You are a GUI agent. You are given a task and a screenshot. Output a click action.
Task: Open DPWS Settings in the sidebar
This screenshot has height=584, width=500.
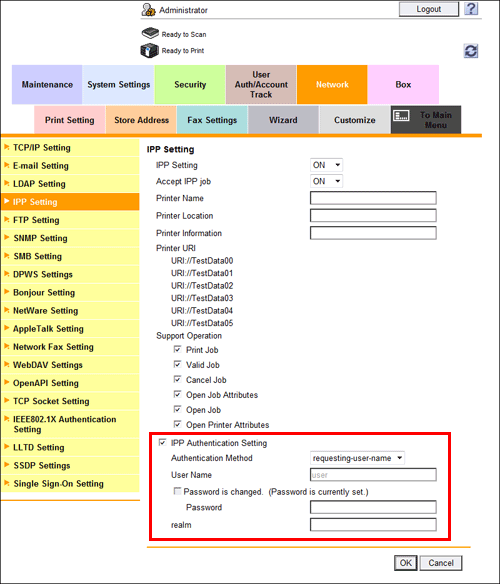pyautogui.click(x=70, y=274)
